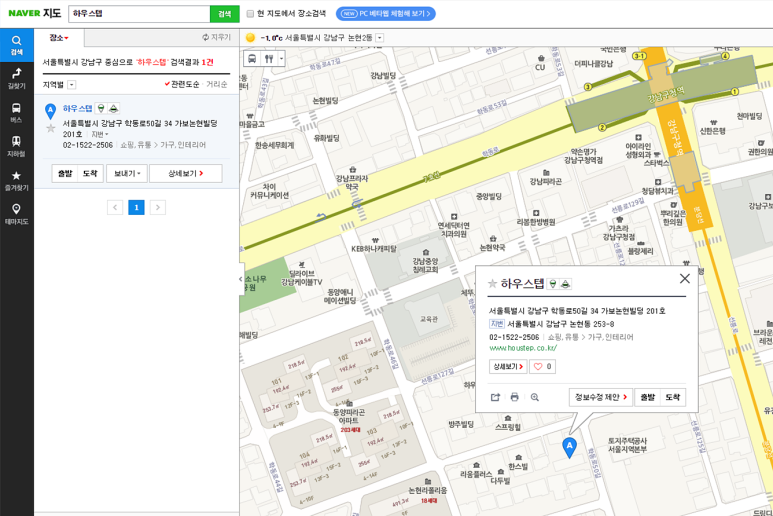Click the blue A pin on map
This screenshot has height=516, width=773.
coord(569,447)
